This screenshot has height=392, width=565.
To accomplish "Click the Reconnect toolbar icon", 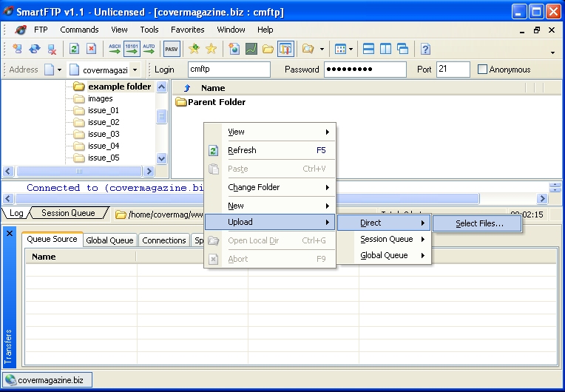I will pos(35,49).
